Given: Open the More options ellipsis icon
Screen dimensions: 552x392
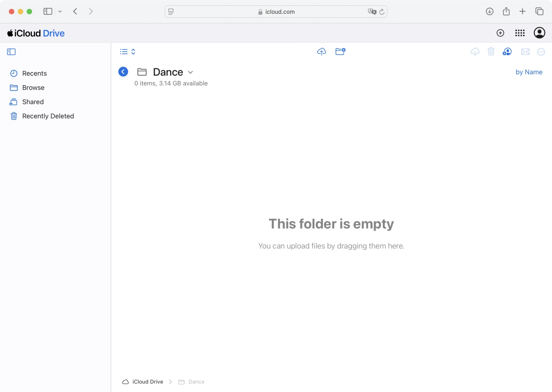Looking at the screenshot, I should [541, 52].
